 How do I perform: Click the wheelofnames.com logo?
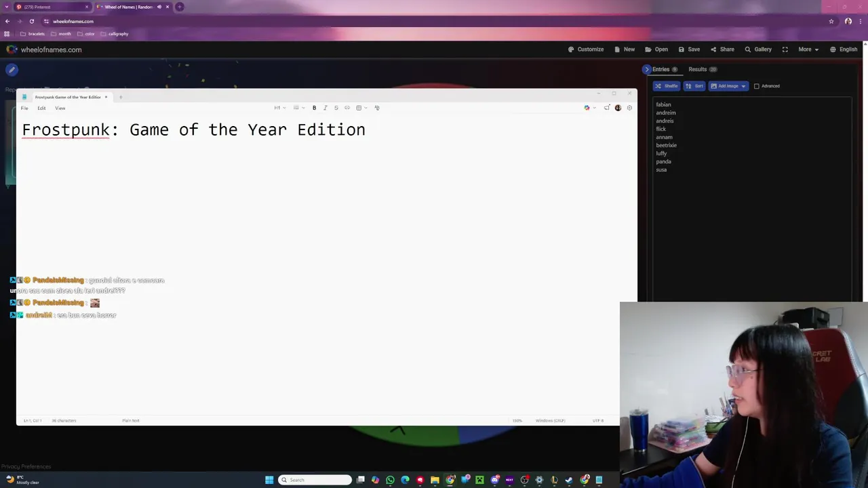pyautogui.click(x=44, y=49)
